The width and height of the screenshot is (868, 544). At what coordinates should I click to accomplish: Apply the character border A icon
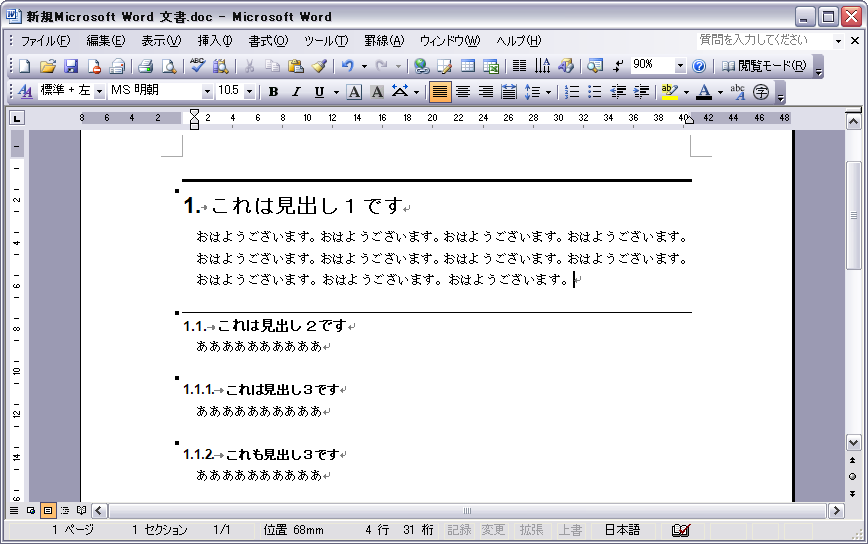click(x=354, y=92)
